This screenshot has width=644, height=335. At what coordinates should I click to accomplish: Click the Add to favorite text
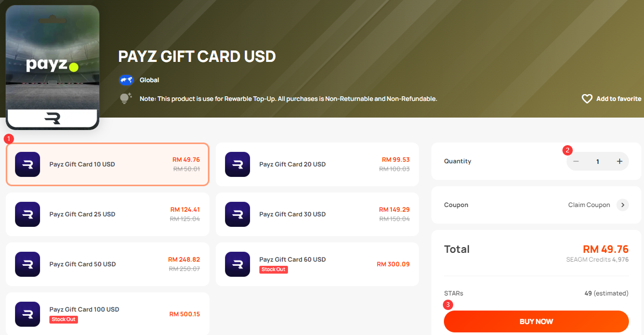619,99
